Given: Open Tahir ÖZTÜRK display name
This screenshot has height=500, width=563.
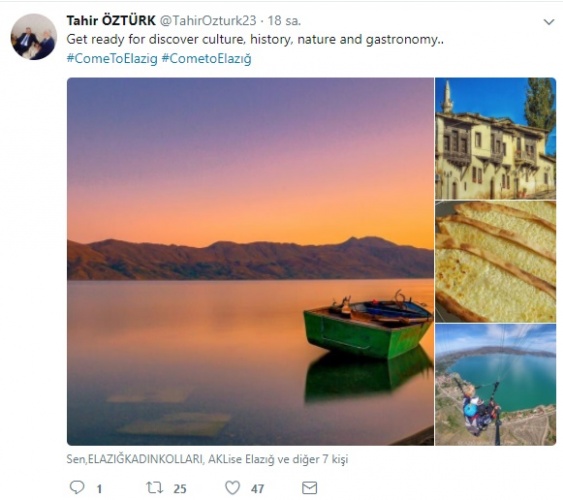Looking at the screenshot, I should click(111, 20).
